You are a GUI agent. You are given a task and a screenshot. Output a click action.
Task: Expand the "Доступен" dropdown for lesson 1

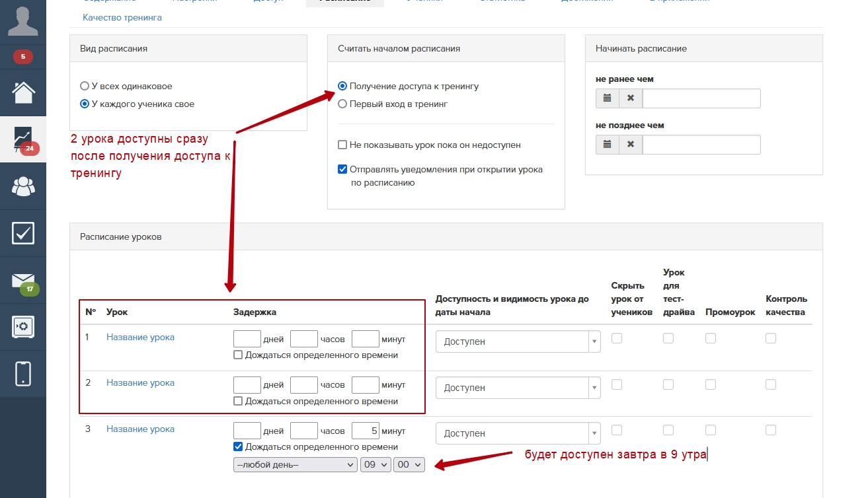(518, 341)
